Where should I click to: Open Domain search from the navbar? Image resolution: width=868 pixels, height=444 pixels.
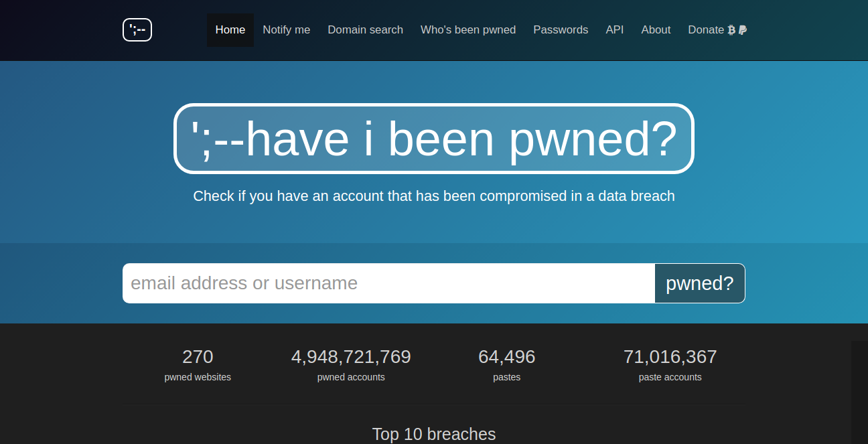[x=365, y=29]
